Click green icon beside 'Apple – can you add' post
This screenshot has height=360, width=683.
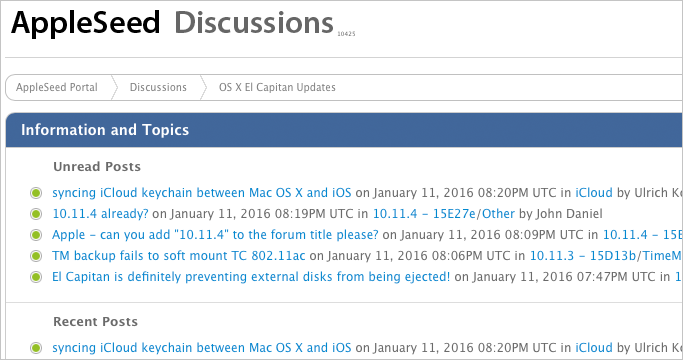pyautogui.click(x=36, y=235)
